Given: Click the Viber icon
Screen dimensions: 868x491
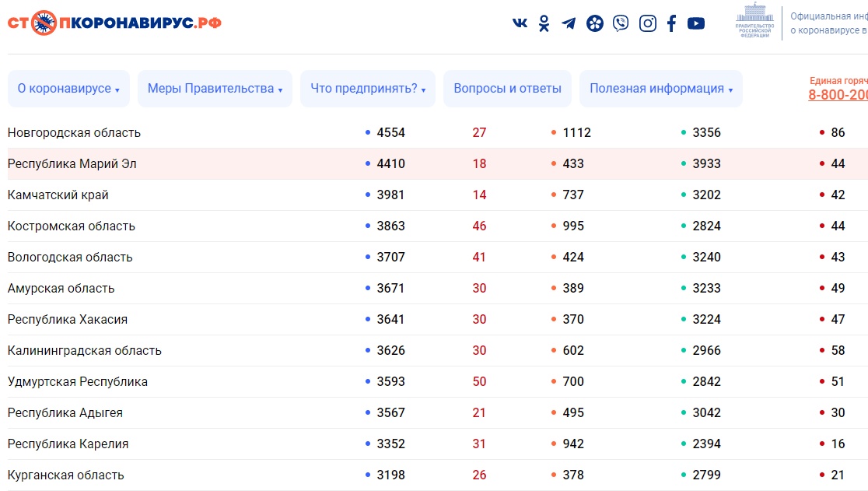Looking at the screenshot, I should [x=620, y=23].
